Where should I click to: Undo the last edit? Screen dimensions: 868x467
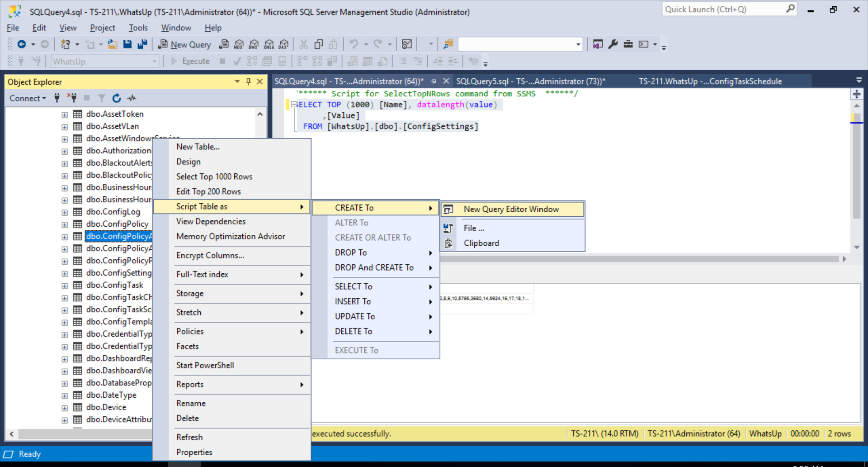(354, 44)
